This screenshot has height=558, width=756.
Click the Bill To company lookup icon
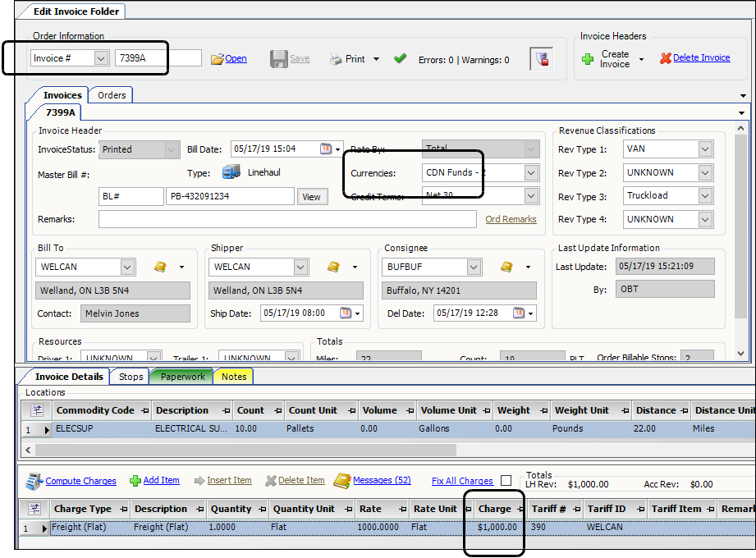coord(160,267)
